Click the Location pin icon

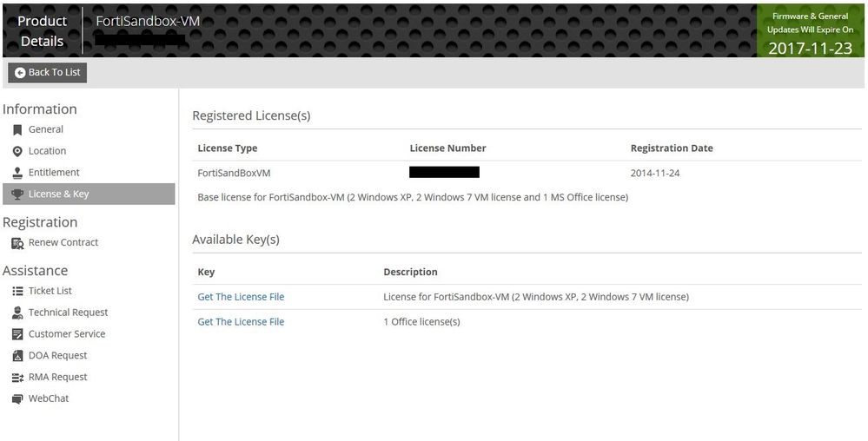point(17,151)
